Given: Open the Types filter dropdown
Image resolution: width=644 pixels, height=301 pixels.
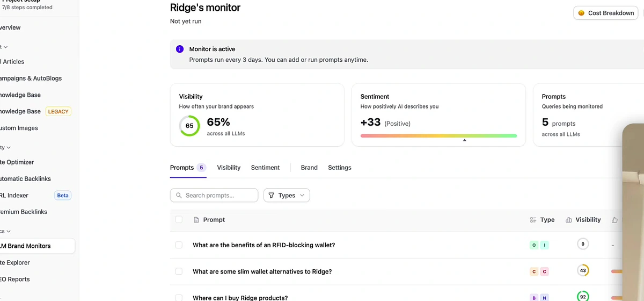Looking at the screenshot, I should point(287,195).
